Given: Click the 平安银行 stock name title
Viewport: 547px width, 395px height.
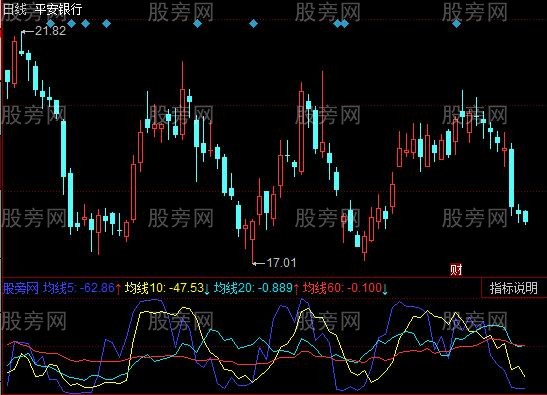Looking at the screenshot, I should click(x=58, y=9).
